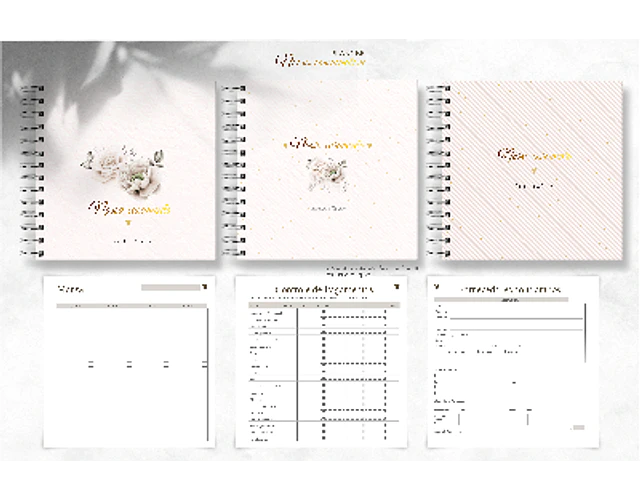
Task: Click top-left mark on bottom-right form page
Action: click(437, 286)
